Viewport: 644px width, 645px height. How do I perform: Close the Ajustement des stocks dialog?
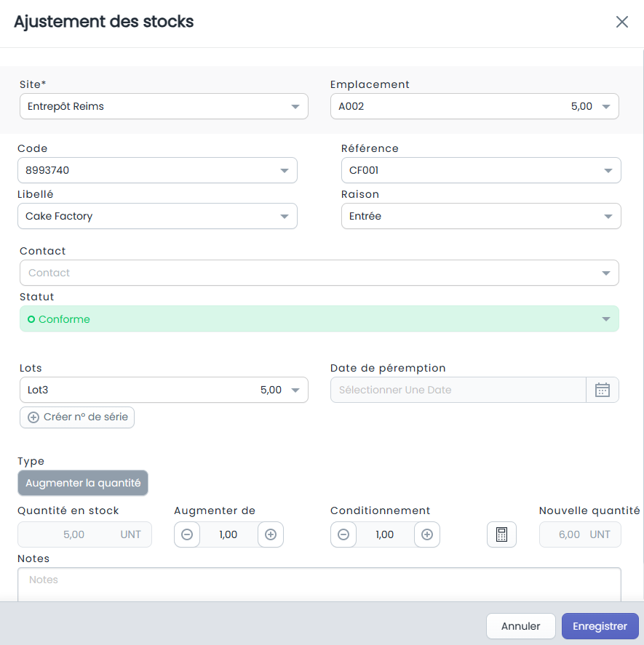[621, 22]
